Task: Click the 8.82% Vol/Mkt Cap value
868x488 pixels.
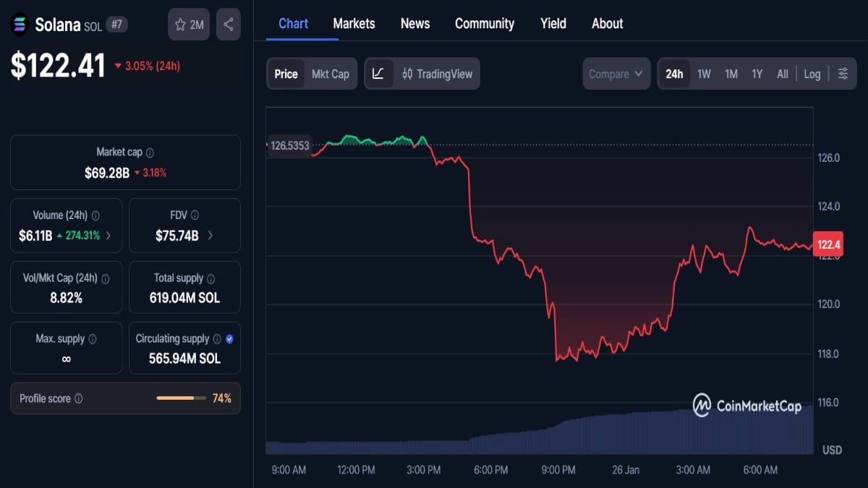Action: [66, 298]
